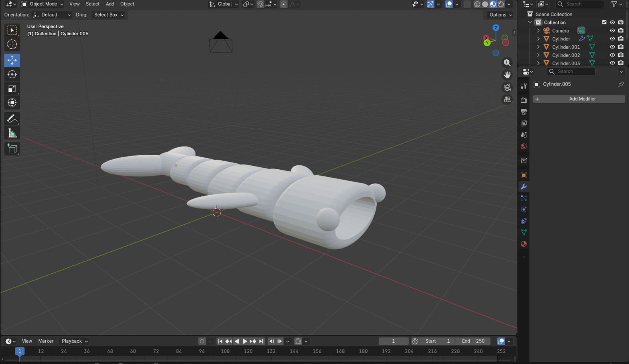Image resolution: width=629 pixels, height=364 pixels.
Task: Expand the Camera tree item
Action: pyautogui.click(x=538, y=31)
